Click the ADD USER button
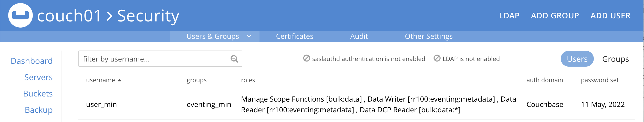 (610, 16)
